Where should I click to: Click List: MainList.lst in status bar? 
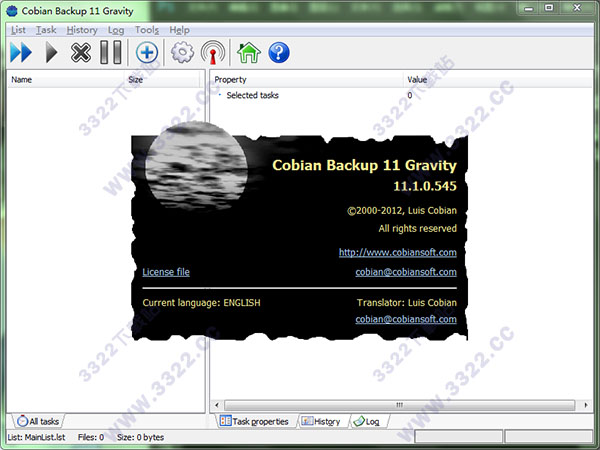pos(37,437)
